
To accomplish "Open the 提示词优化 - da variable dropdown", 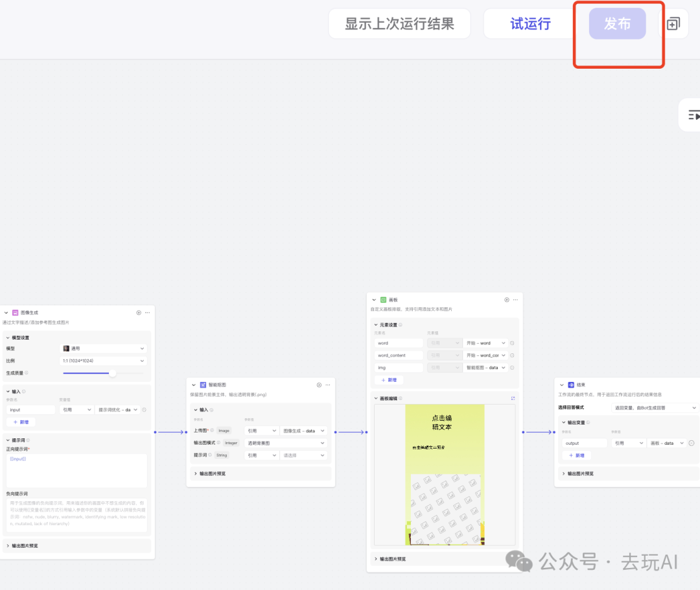I will pos(117,410).
